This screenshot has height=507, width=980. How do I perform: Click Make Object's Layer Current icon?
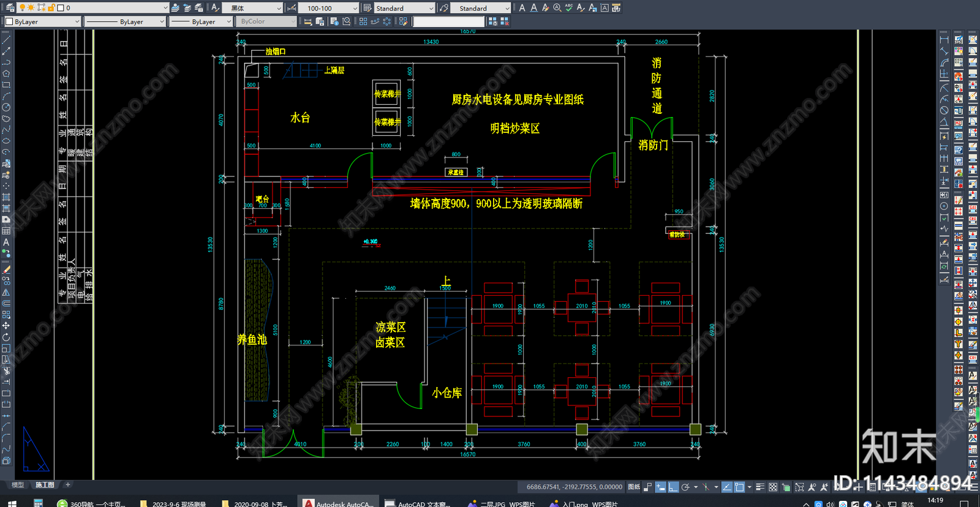(176, 8)
